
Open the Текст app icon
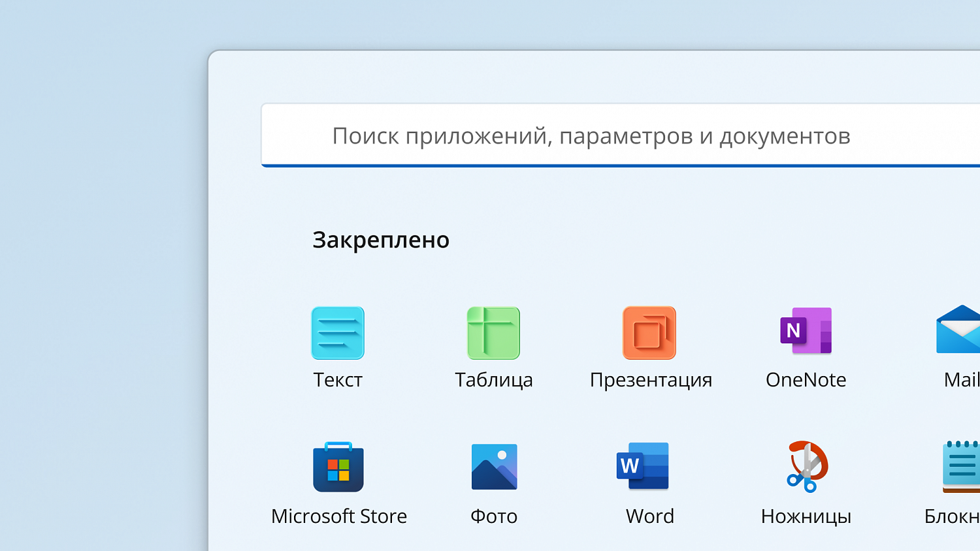click(338, 333)
